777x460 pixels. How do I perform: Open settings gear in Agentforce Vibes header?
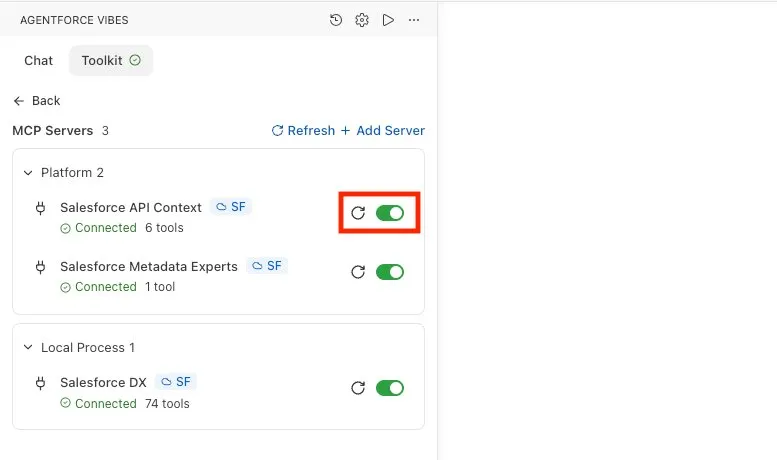pos(362,20)
